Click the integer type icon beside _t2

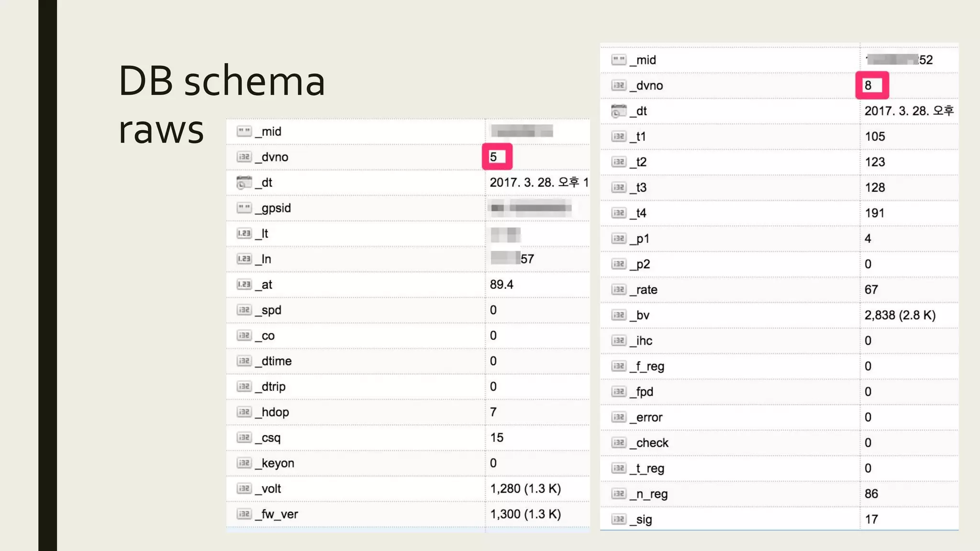(619, 162)
